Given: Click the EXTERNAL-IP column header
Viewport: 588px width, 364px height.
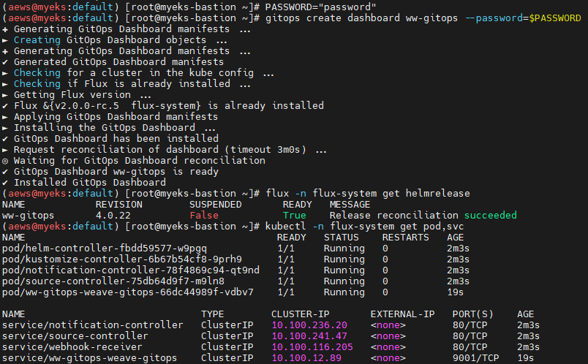Looking at the screenshot, I should pos(402,314).
